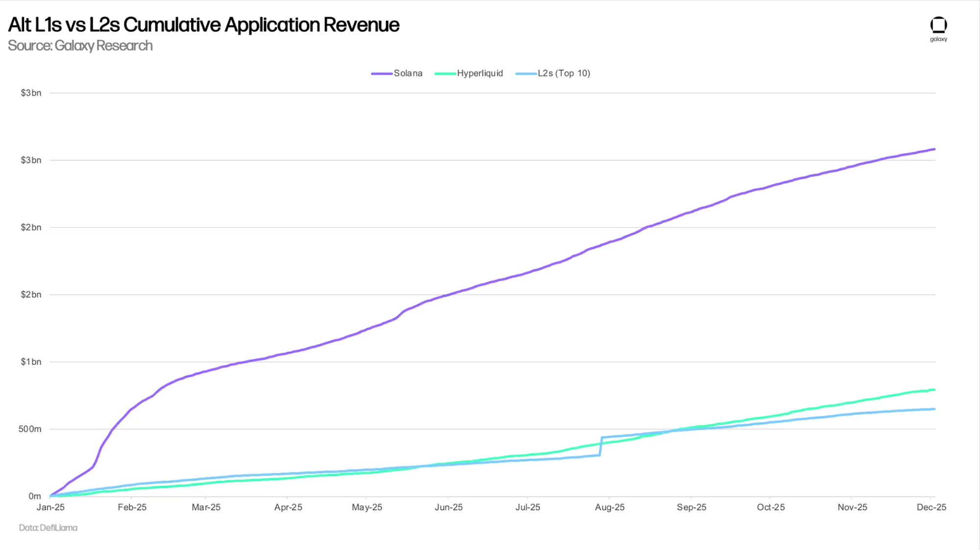The width and height of the screenshot is (980, 550).
Task: Click the green Hyperliquid legend line swatch
Action: point(445,74)
